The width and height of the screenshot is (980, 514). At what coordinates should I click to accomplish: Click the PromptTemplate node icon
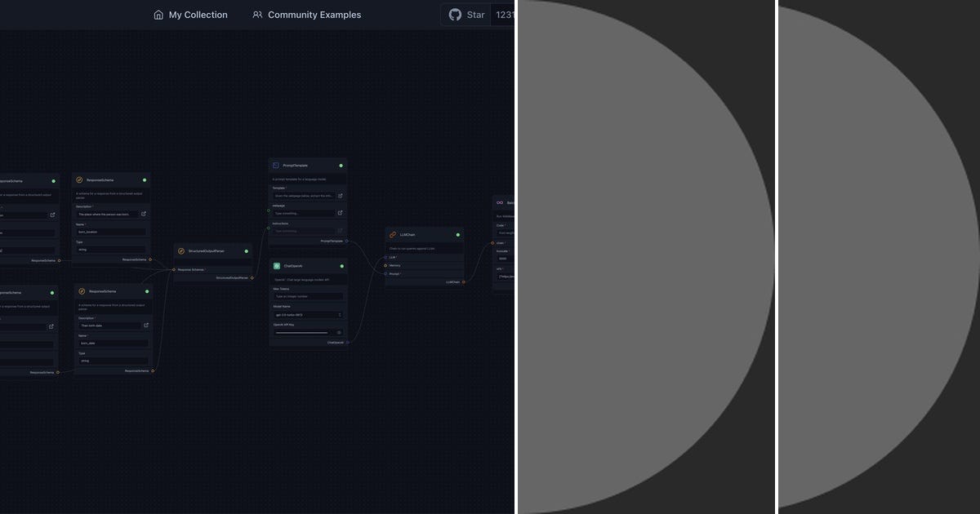click(x=274, y=165)
